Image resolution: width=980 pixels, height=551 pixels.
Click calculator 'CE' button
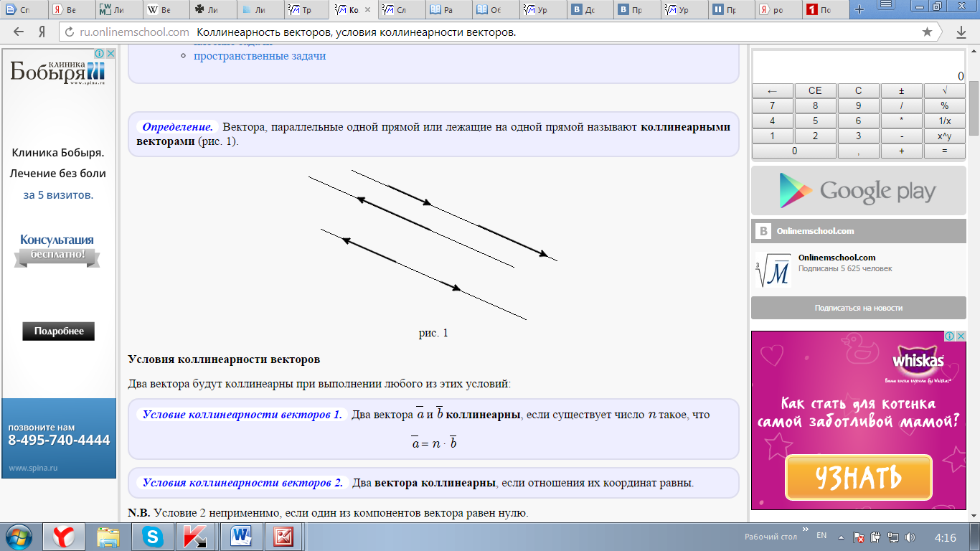coord(815,91)
